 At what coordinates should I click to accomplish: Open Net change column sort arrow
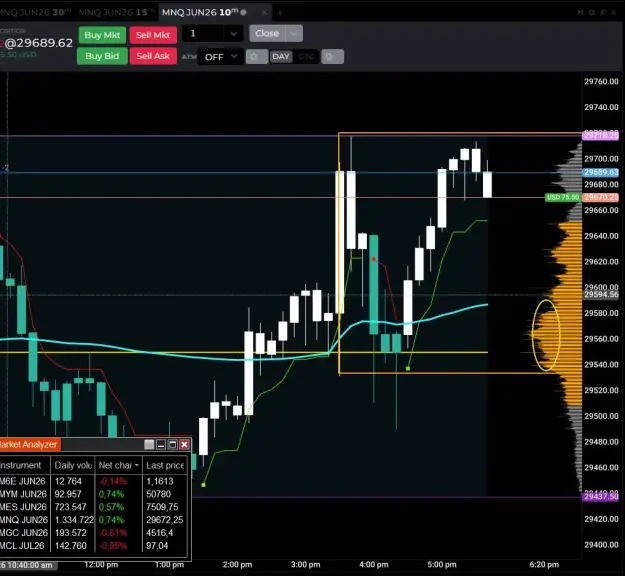tap(137, 466)
